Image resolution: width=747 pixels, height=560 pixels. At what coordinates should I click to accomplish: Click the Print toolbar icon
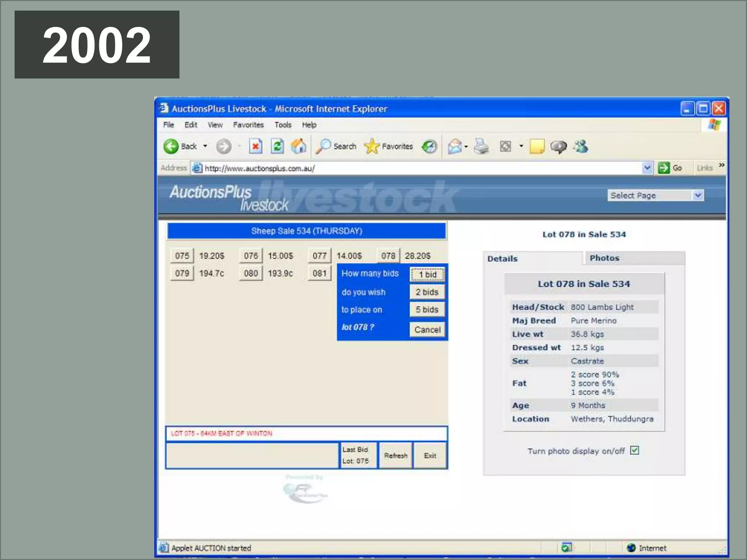(481, 147)
